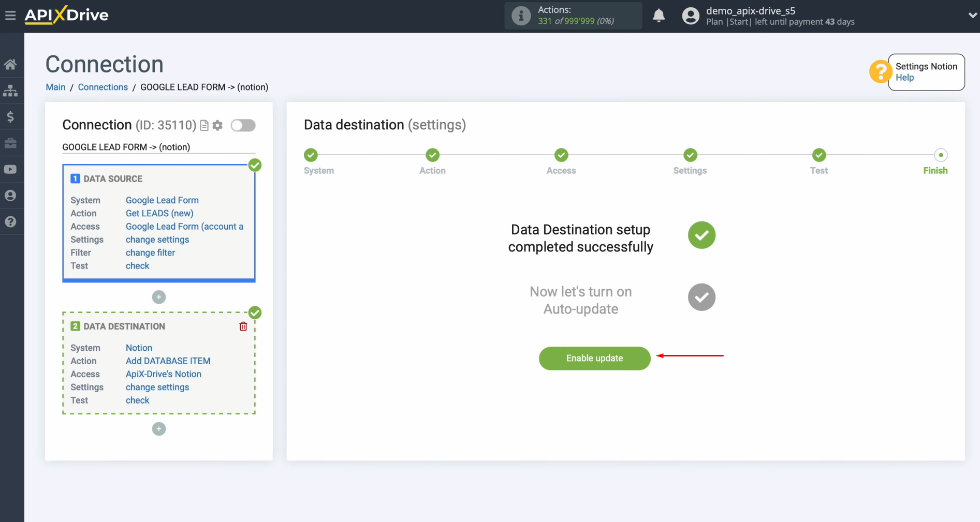Toggle the completed Access step indicator

[561, 155]
